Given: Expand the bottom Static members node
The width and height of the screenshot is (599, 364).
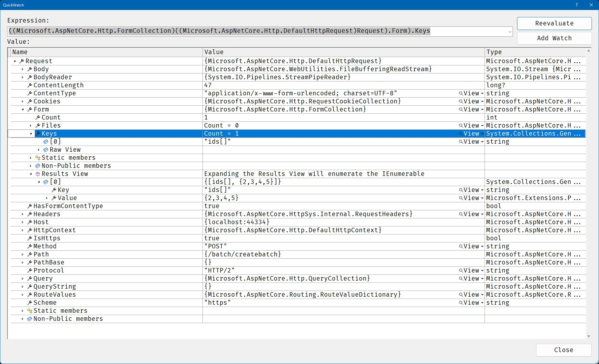Looking at the screenshot, I should 23,311.
